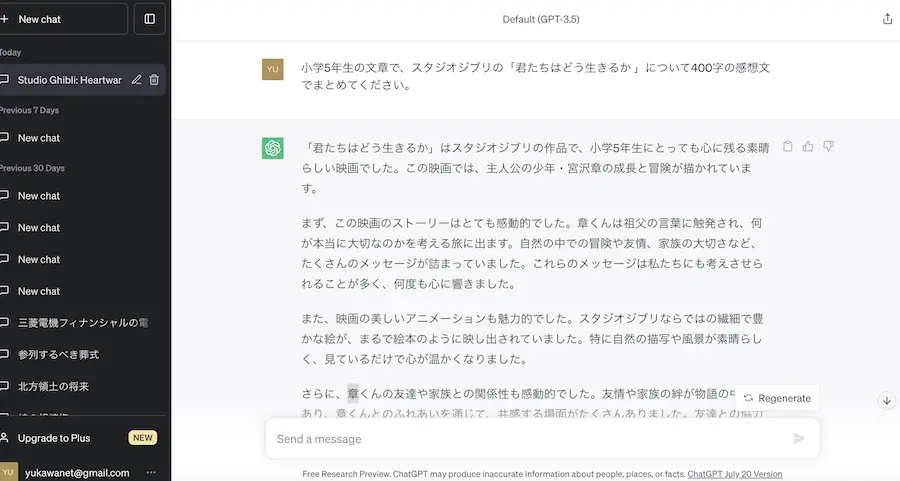Share the conversation via top-right share icon

point(887,19)
